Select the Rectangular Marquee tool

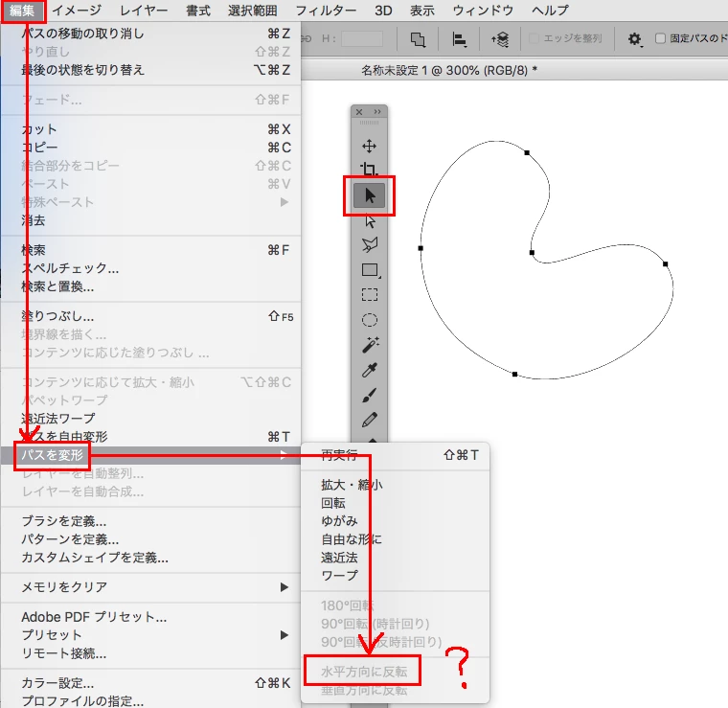(x=370, y=295)
